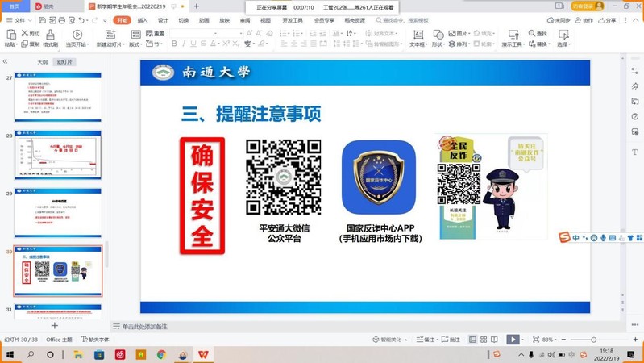Select the Format Painter (格式刷) brush
Viewport: 644px width, 363px height.
50,37
